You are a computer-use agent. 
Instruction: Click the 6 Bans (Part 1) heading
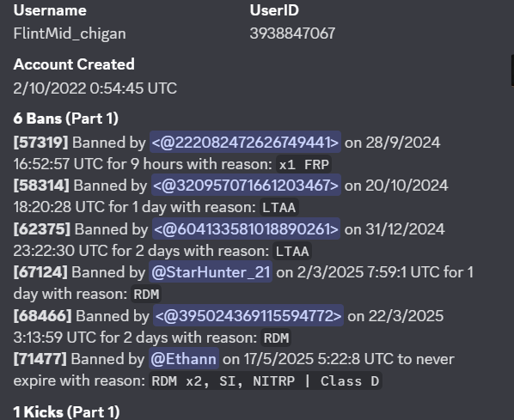pyautogui.click(x=66, y=119)
